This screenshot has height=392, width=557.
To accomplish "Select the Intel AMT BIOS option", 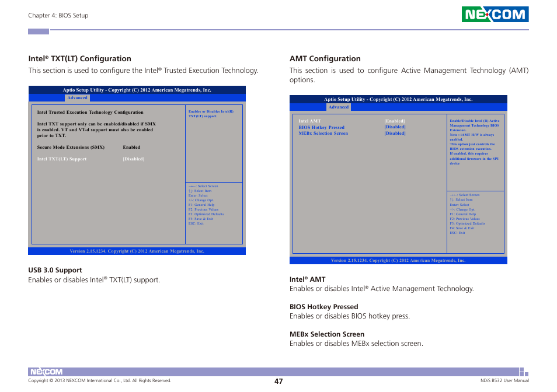I will 309,121.
